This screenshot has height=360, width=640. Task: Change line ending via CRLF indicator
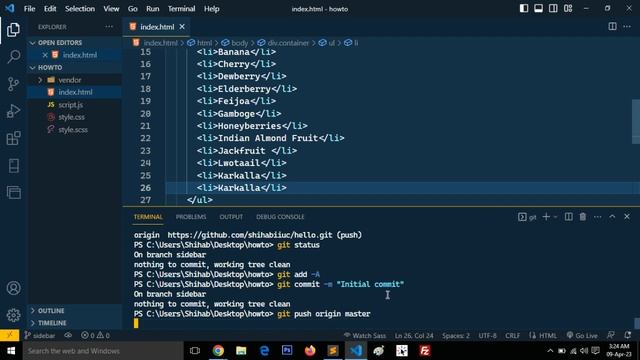click(x=512, y=336)
